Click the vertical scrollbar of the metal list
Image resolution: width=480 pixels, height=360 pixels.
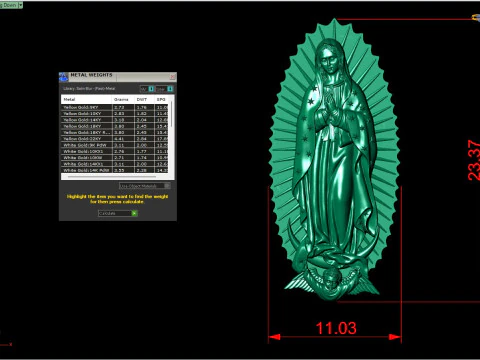click(x=172, y=114)
